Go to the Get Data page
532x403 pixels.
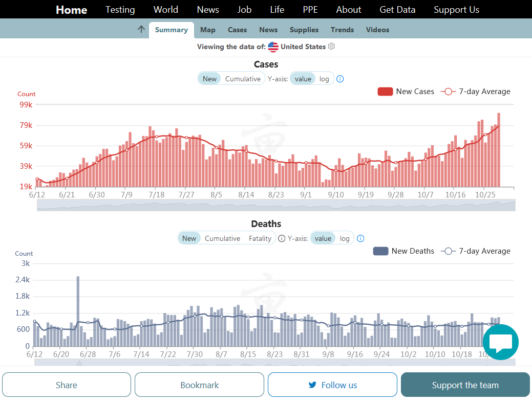tap(397, 10)
